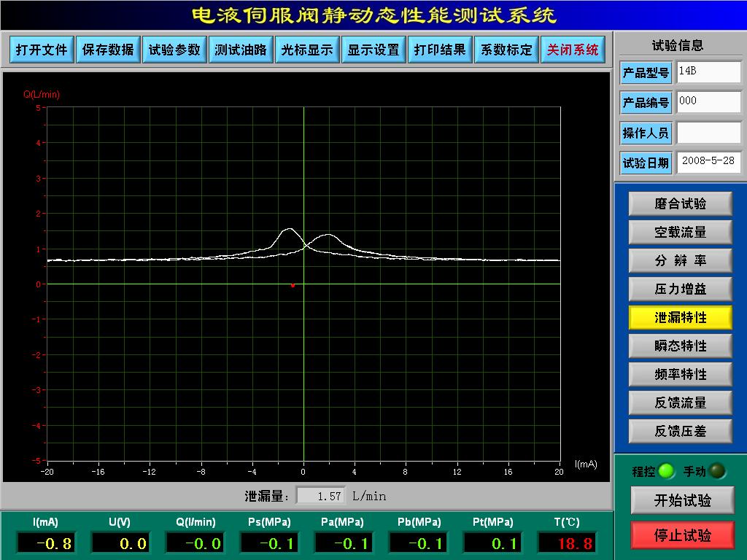Select the 压力增益 test mode
Viewport: 747px width, 560px height.
click(x=681, y=289)
